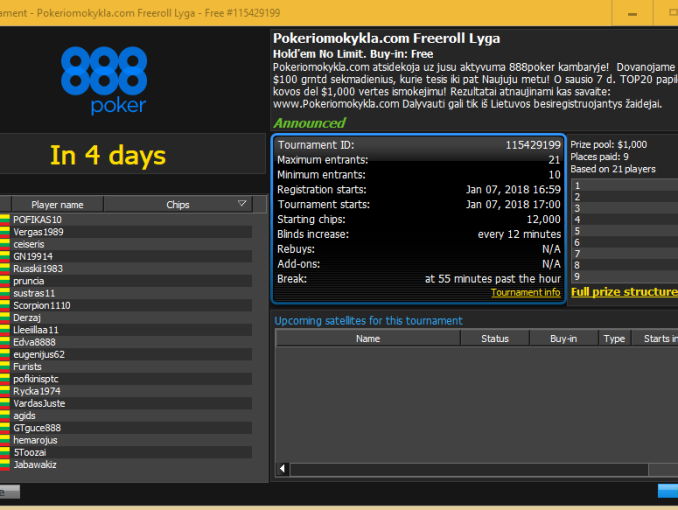Viewport: 678px width, 510px height.
Task: Click the 888poker logo
Action: click(x=103, y=80)
